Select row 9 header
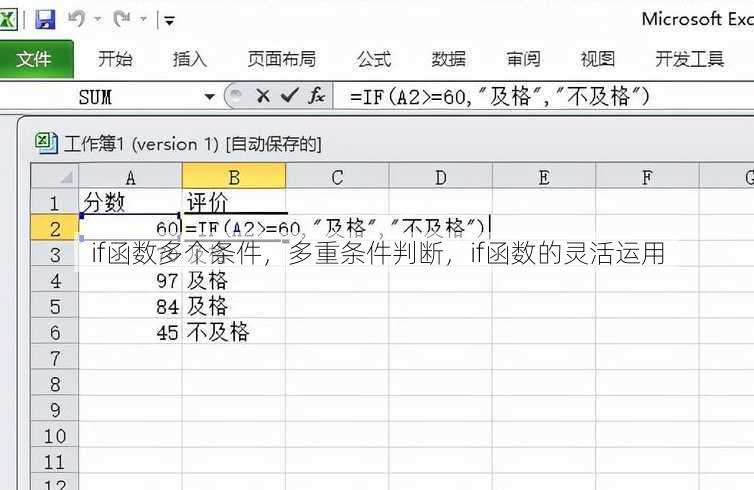 (x=55, y=410)
